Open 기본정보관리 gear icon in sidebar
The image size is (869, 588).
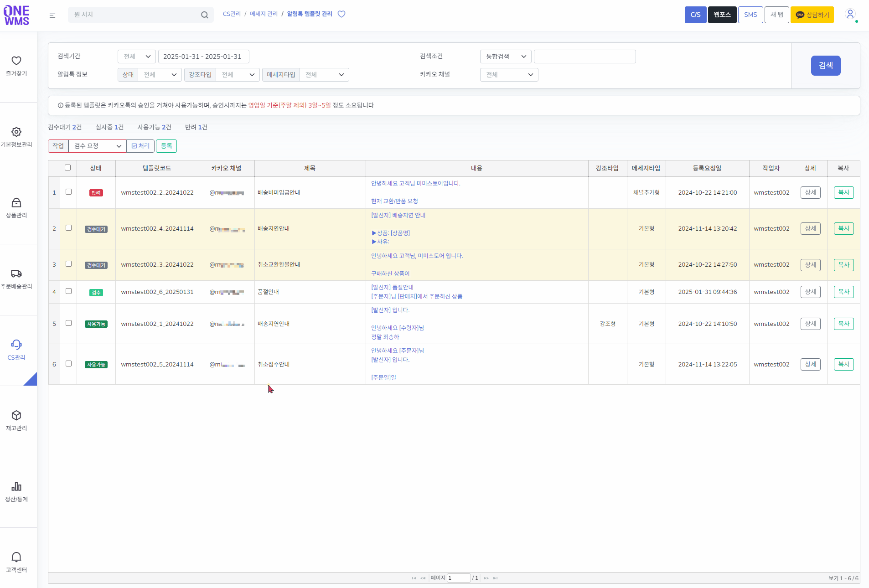(16, 132)
